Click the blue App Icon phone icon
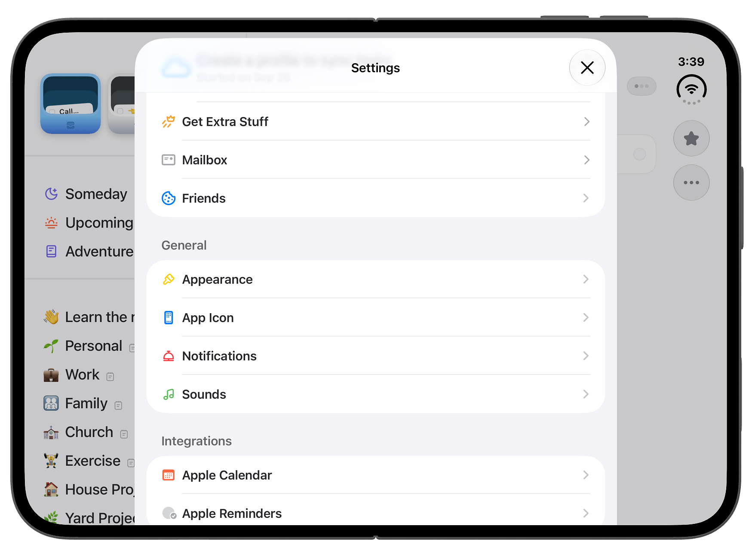The image size is (755, 560). [x=169, y=318]
